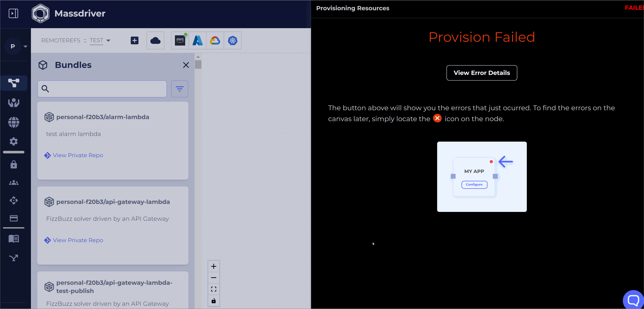The width and height of the screenshot is (644, 309).
Task: Open the documentation book icon in the sidebar
Action: coord(13,239)
